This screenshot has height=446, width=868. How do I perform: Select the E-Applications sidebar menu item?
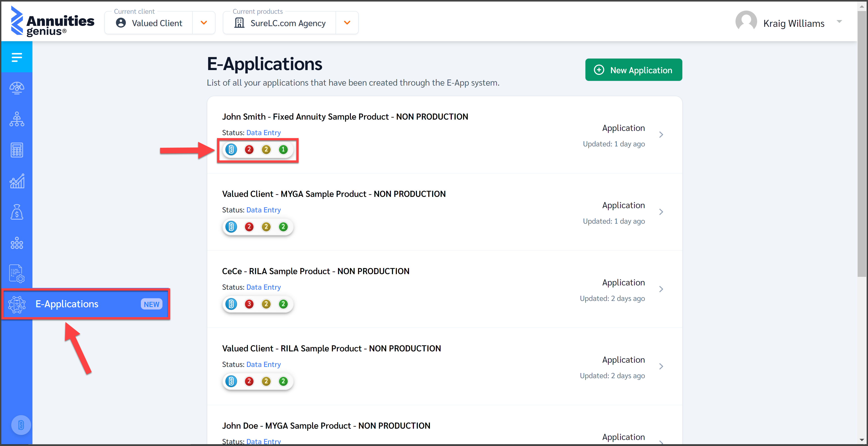pyautogui.click(x=86, y=304)
